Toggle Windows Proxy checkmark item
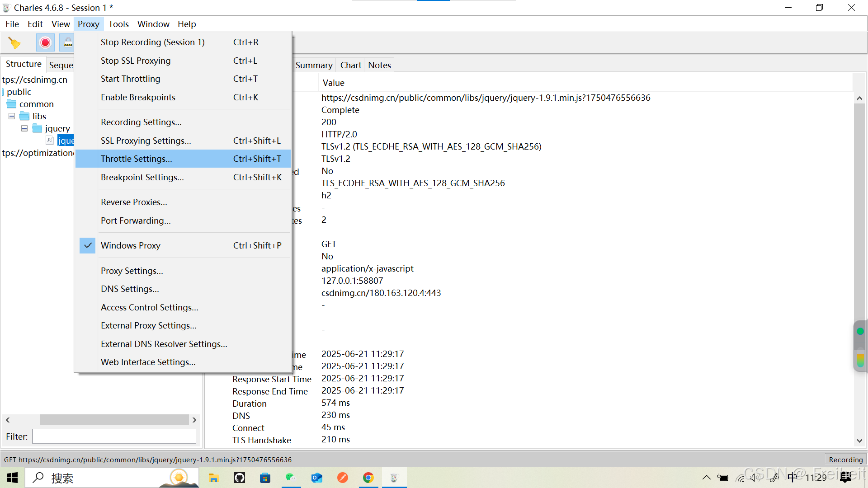Viewport: 868px width, 488px height. 183,245
